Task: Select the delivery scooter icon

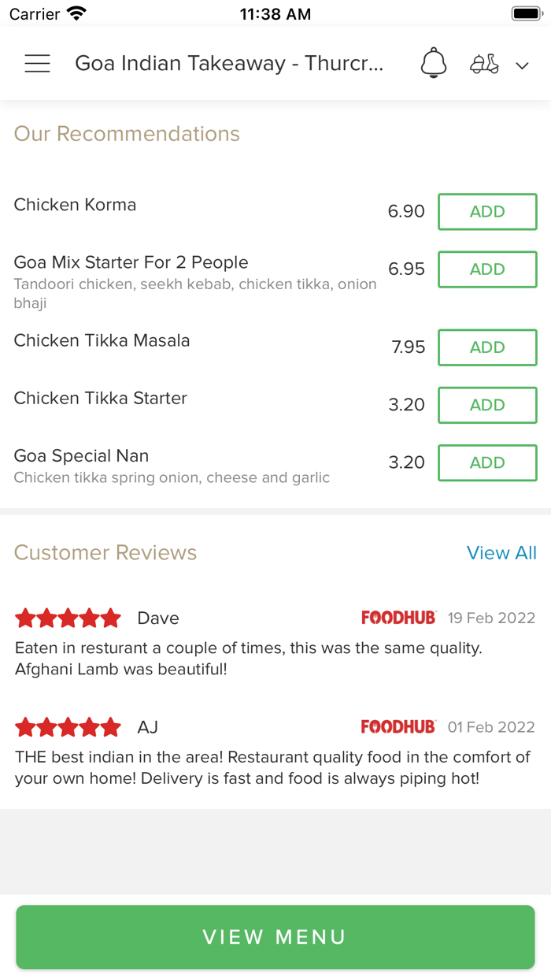Action: (484, 63)
